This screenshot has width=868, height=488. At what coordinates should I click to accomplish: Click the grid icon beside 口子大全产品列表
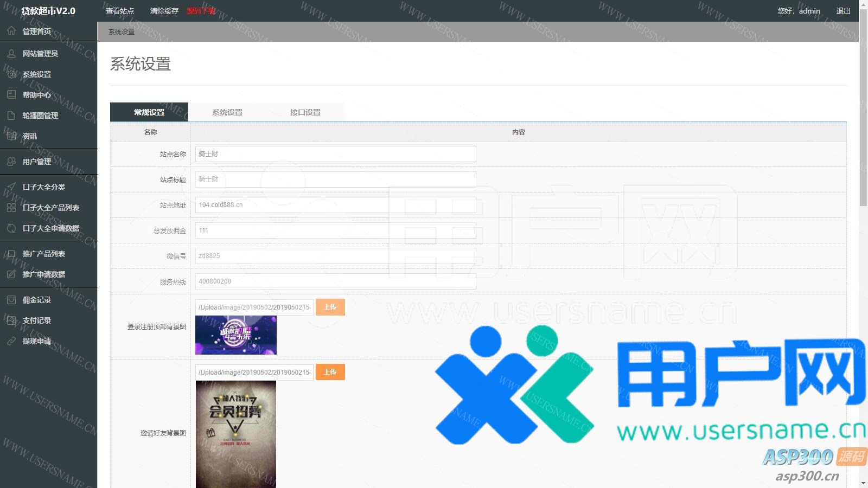(11, 208)
